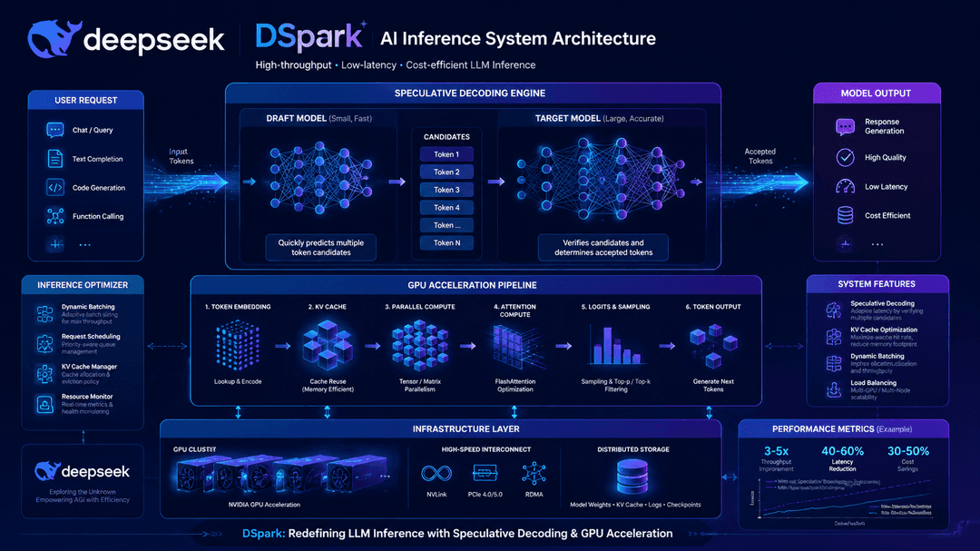Image resolution: width=980 pixels, height=551 pixels.
Task: Select the SYSTEM FEATURES header
Action: click(x=877, y=284)
